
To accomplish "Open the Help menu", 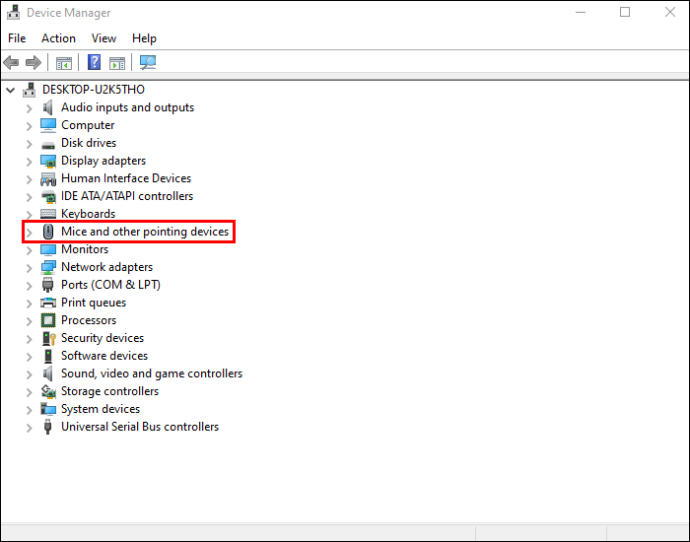I will [144, 38].
